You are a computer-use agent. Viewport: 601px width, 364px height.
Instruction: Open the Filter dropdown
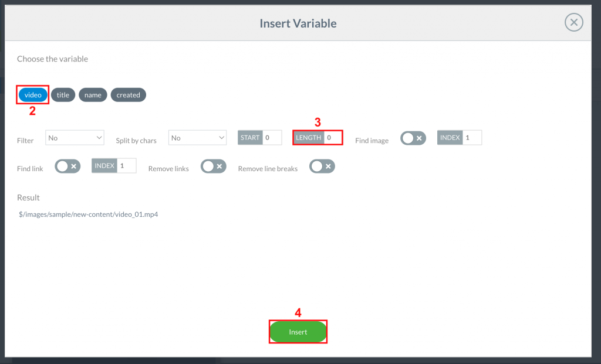75,138
